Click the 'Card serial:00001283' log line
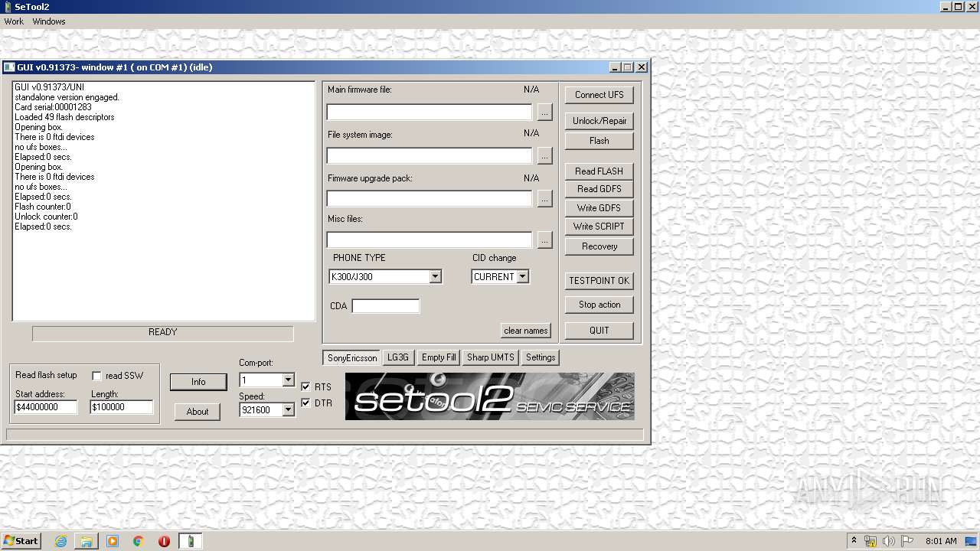 tap(53, 107)
